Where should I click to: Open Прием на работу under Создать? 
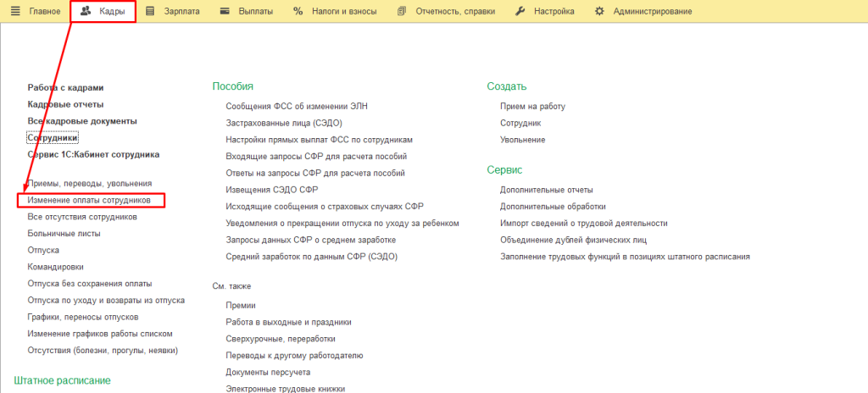[532, 106]
